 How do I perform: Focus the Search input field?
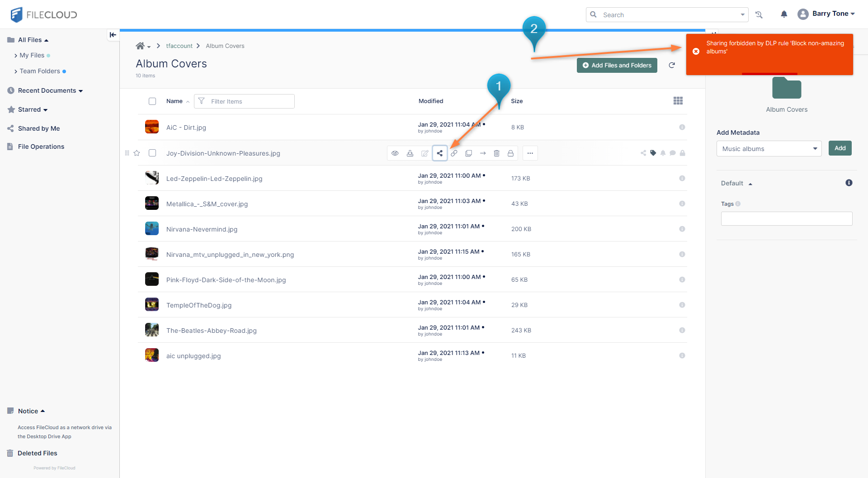click(x=667, y=15)
